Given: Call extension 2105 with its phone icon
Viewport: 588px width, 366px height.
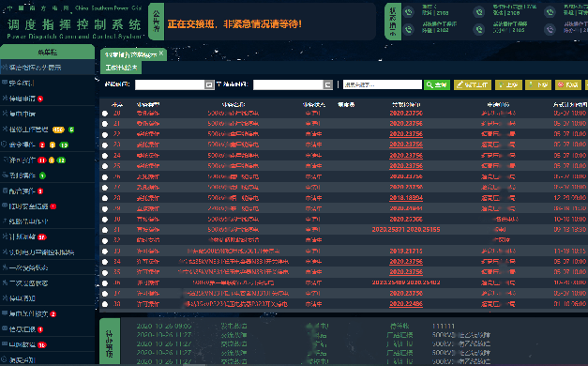Looking at the screenshot, I should point(479,29).
